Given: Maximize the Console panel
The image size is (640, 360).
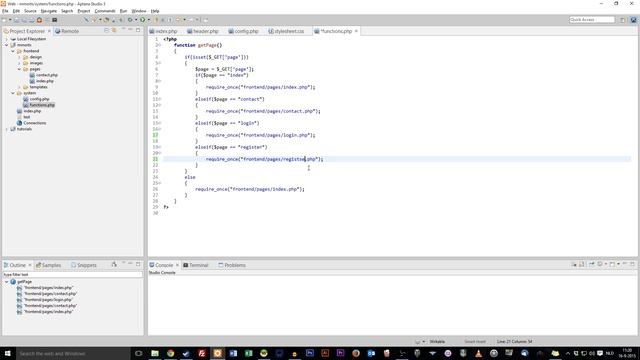Looking at the screenshot, I should (x=632, y=264).
